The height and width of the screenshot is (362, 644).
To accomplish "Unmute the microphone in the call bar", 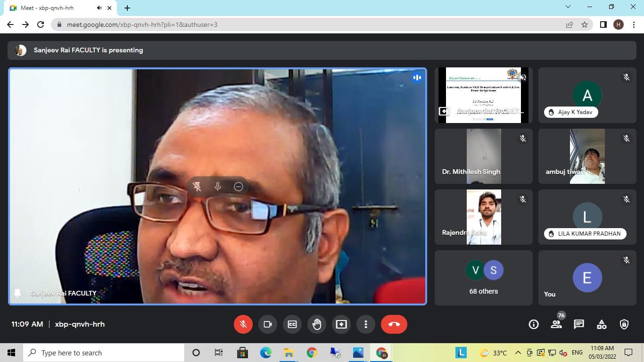I will point(243,324).
